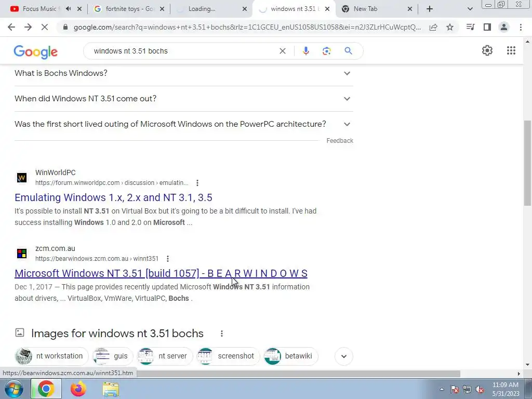532x399 pixels.
Task: Clear the Google search box text
Action: point(282,51)
